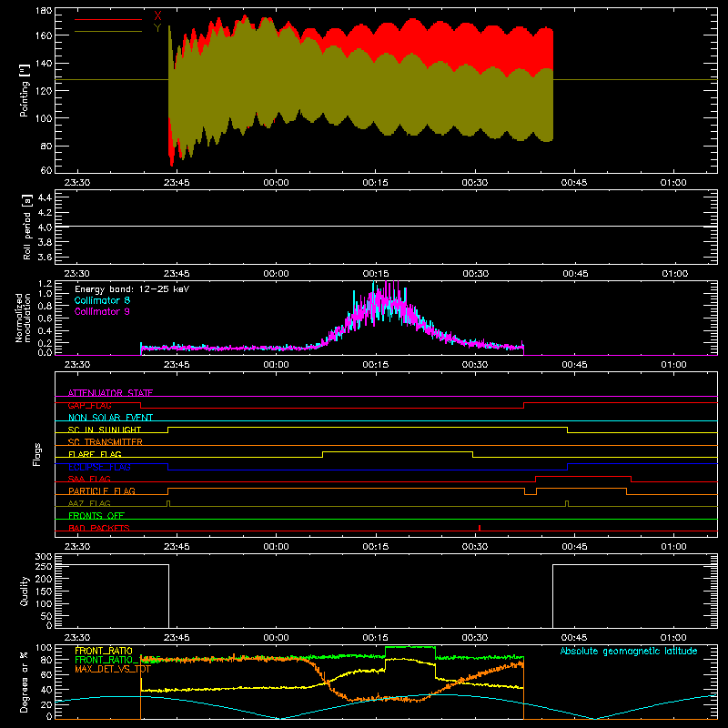The height and width of the screenshot is (728, 728).
Task: Click the 'Absolute geomagnetic latitude' legend text
Action: coord(629,651)
